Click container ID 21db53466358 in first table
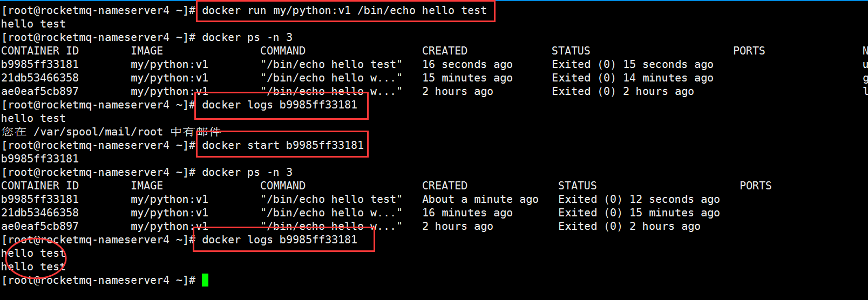The height and width of the screenshot is (300, 868). pyautogui.click(x=40, y=78)
